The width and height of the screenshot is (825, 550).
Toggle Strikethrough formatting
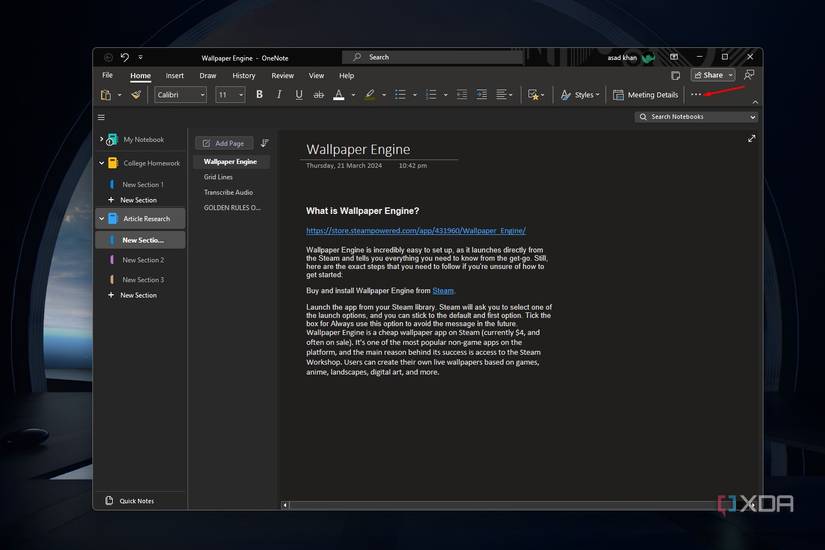[318, 95]
